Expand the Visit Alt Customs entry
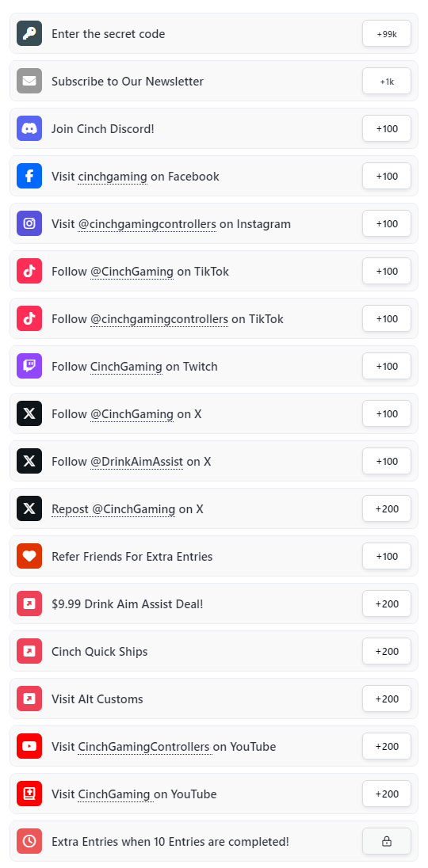Screen dimensions: 428x868 214,699
